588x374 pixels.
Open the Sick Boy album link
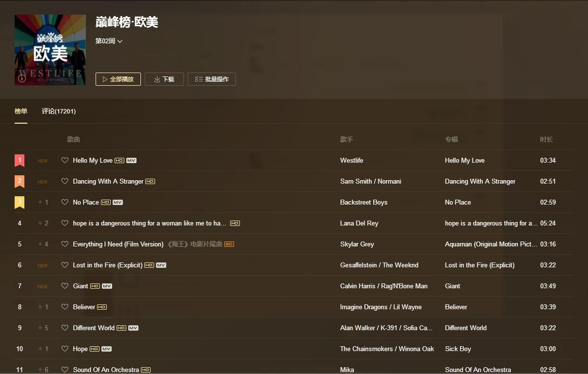point(458,349)
